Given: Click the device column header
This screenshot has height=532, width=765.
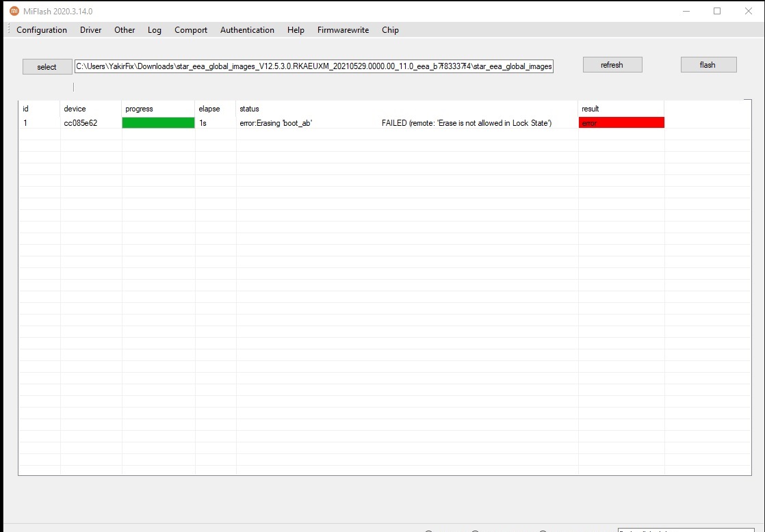Looking at the screenshot, I should tap(91, 109).
